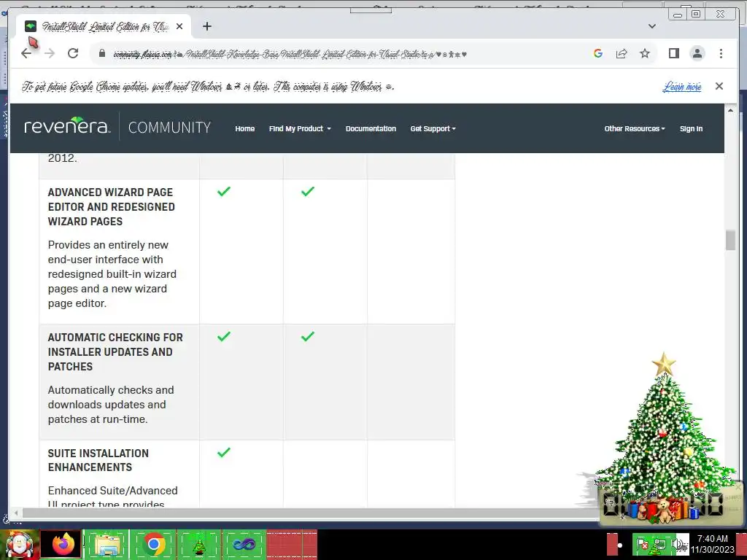
Task: Click the page scrollbar up arrow
Action: (x=730, y=110)
